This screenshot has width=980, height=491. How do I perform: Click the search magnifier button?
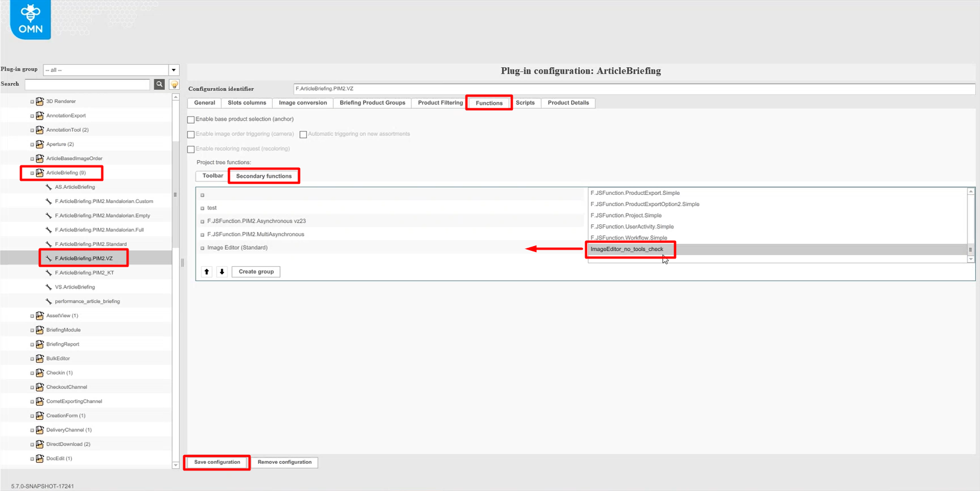[159, 84]
